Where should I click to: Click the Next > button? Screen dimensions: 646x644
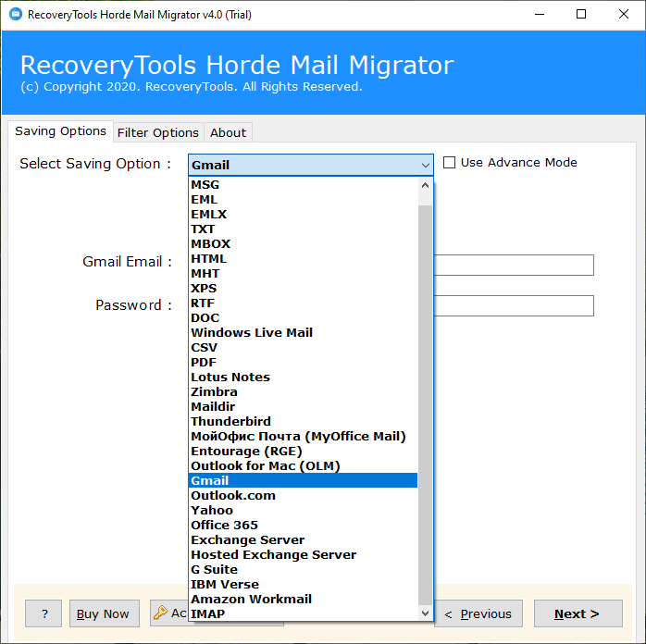[x=578, y=614]
